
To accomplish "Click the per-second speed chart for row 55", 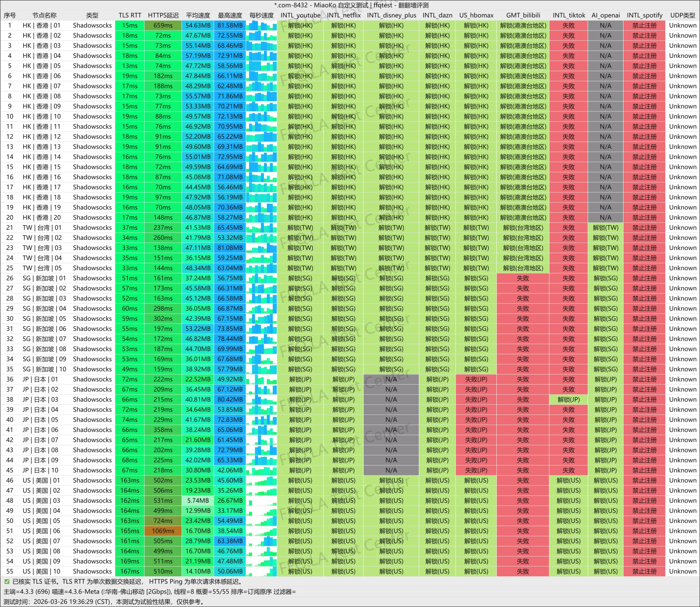I will 261,571.
